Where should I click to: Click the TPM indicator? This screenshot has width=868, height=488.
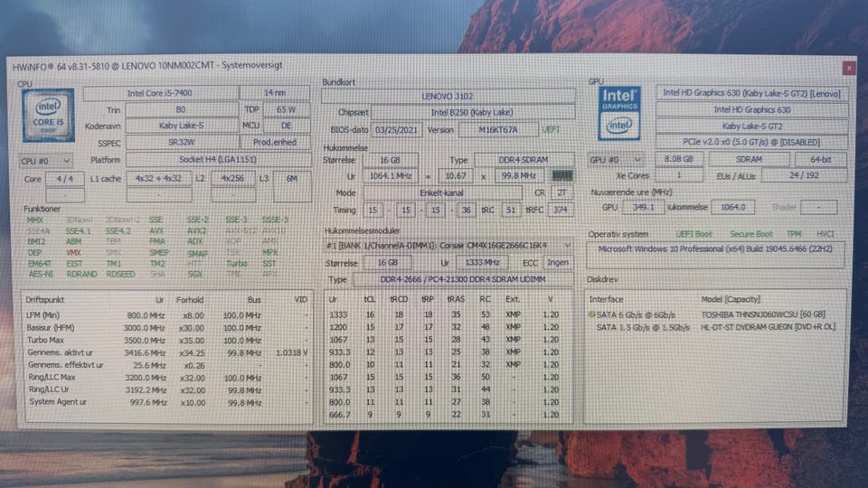[x=794, y=234]
